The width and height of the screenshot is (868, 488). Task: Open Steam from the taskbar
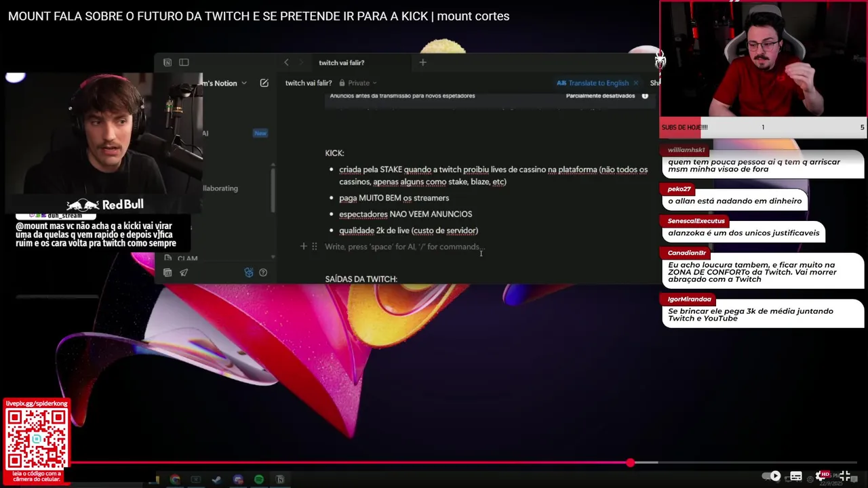point(216,479)
